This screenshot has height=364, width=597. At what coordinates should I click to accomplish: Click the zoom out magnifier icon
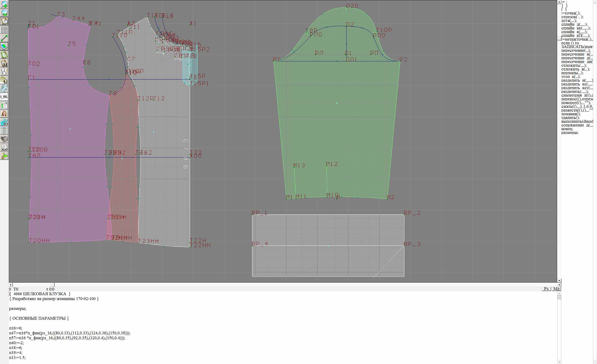pyautogui.click(x=4, y=13)
